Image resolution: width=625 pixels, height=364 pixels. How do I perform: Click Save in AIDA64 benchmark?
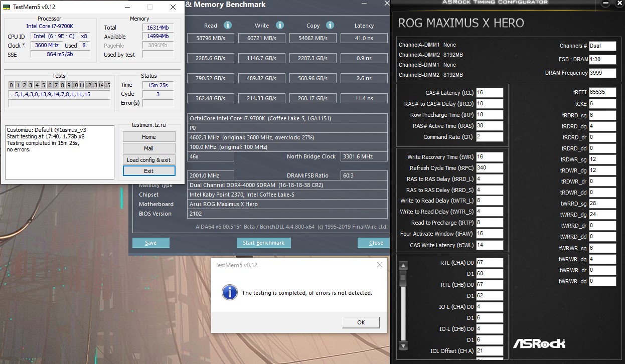[x=150, y=243]
